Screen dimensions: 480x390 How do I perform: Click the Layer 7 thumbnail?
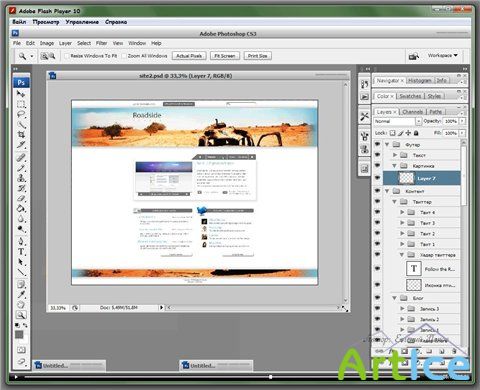tap(406, 178)
